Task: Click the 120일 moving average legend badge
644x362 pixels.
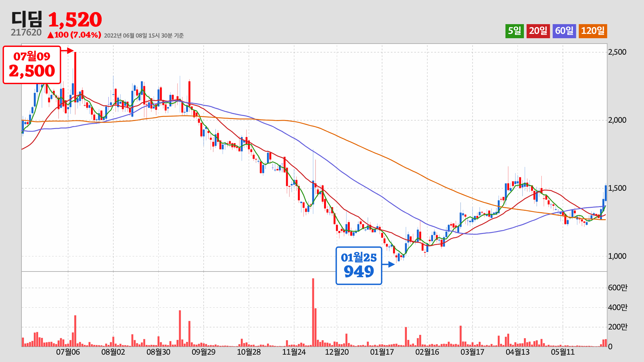Action: (593, 31)
